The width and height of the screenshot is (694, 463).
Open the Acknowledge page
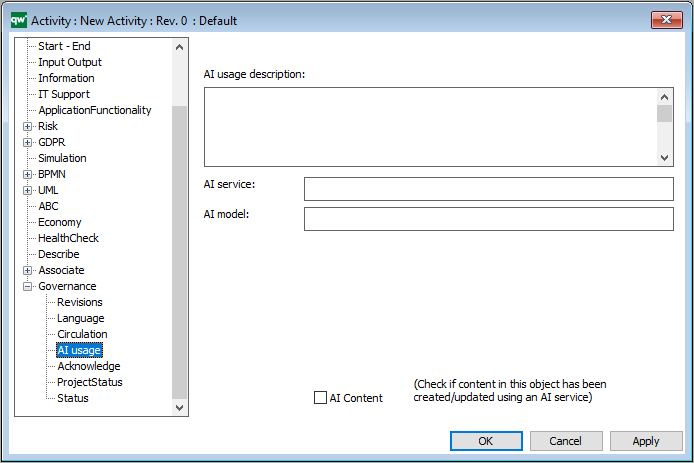click(89, 366)
